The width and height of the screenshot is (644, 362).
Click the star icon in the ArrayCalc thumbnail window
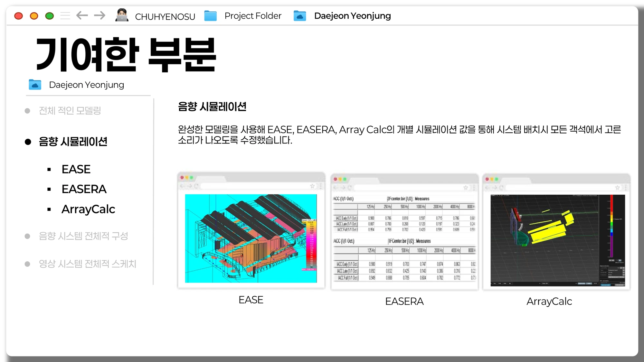click(x=617, y=187)
